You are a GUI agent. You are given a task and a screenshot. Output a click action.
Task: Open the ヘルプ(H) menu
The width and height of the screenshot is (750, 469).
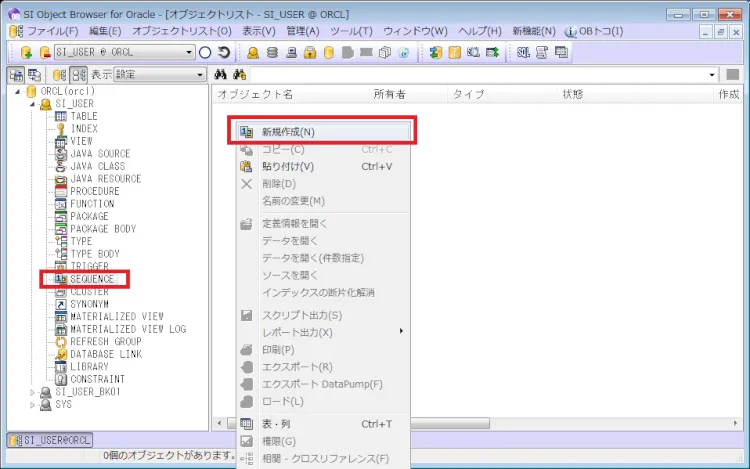point(480,32)
